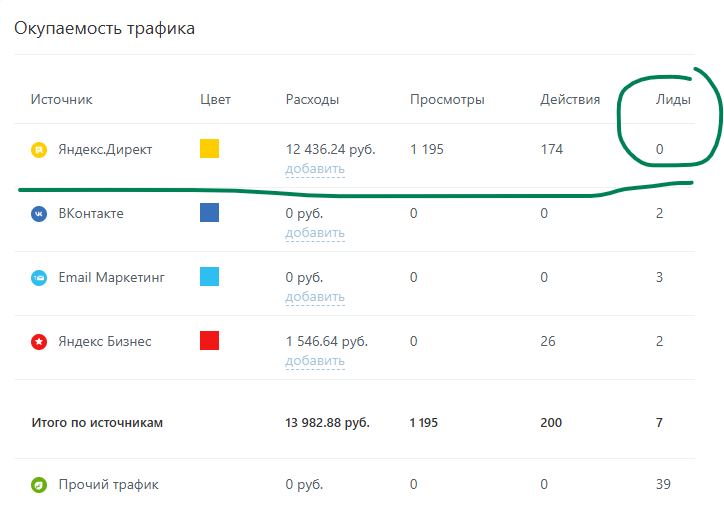The width and height of the screenshot is (724, 517).
Task: Click the Яндекс.Директ leads value
Action: pyautogui.click(x=660, y=150)
